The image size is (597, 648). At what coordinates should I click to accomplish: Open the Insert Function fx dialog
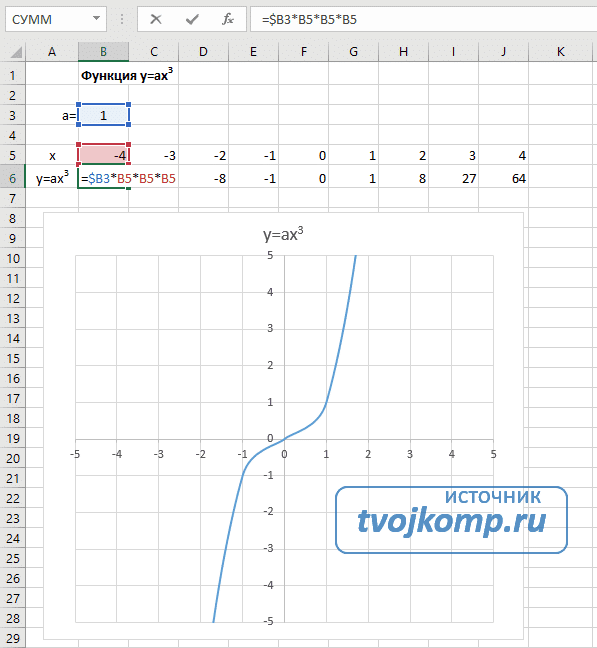228,19
